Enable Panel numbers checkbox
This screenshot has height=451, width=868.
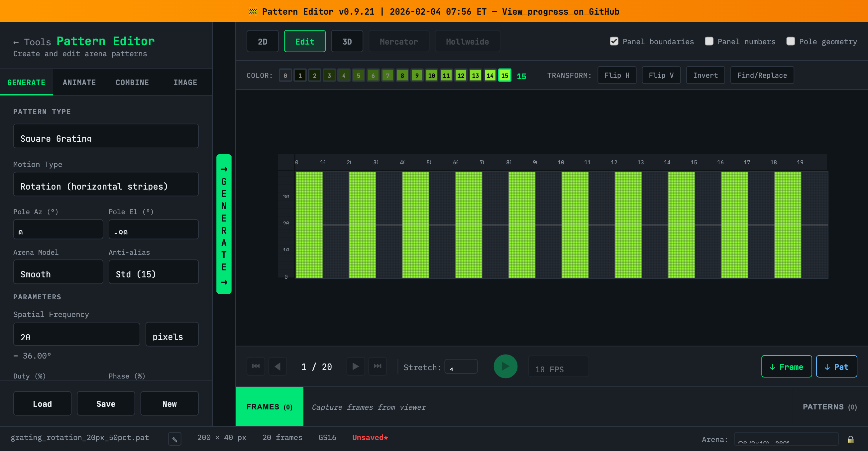pos(709,41)
